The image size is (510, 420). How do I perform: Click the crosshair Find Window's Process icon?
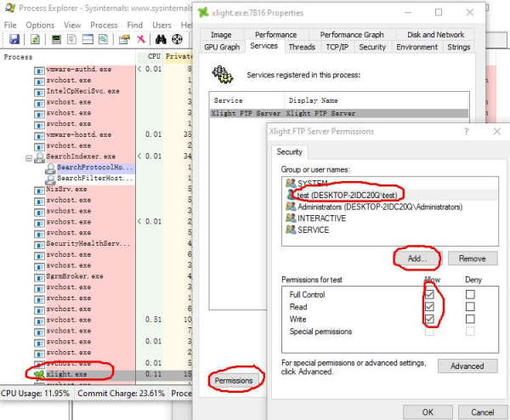(x=177, y=39)
